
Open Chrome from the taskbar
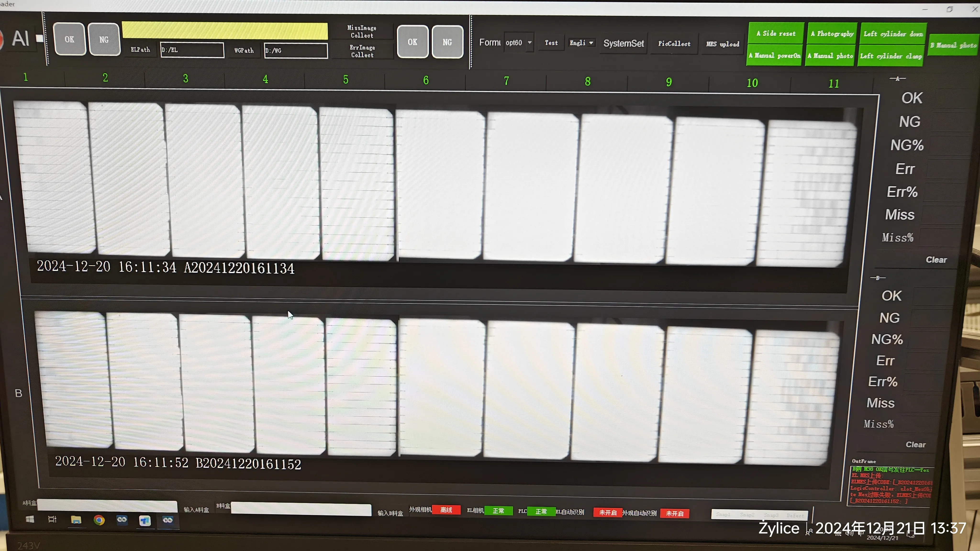pos(99,520)
